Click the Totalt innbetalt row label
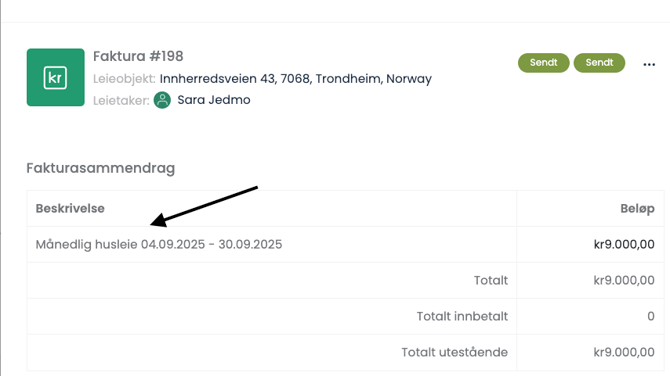Image resolution: width=670 pixels, height=376 pixels. click(462, 316)
